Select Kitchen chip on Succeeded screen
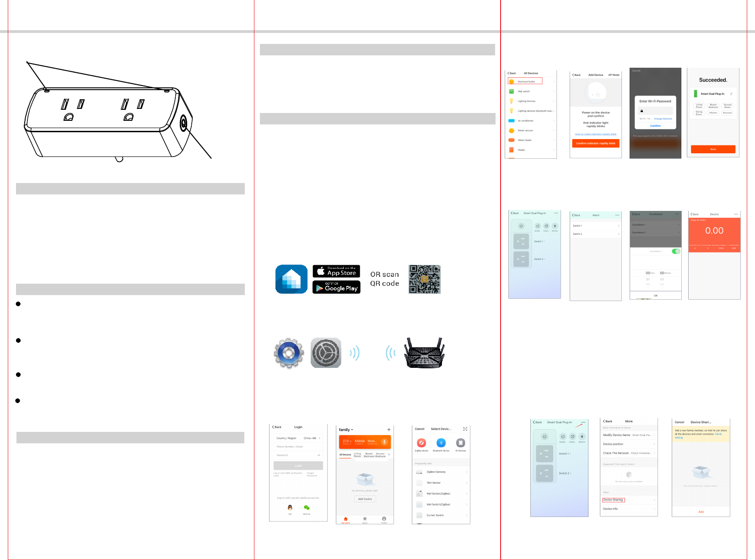Image resolution: width=755 pixels, height=560 pixels. [713, 113]
